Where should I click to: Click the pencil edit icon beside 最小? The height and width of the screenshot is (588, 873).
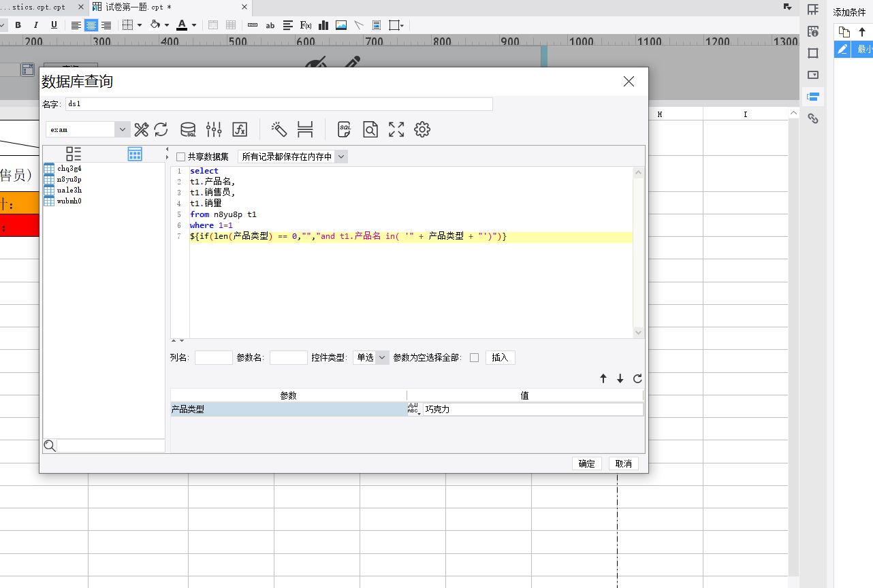[x=843, y=49]
